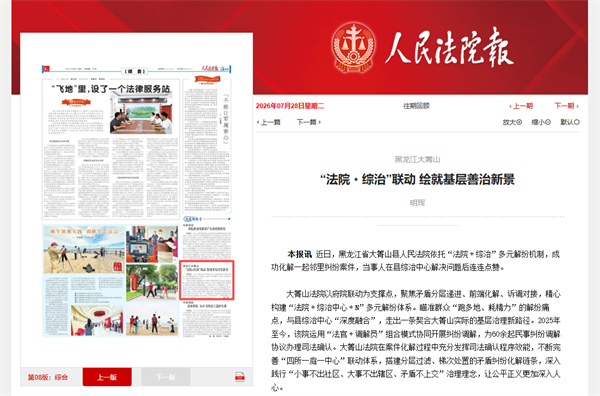
Task: Go to previous issue 上一期
Action: [521, 106]
